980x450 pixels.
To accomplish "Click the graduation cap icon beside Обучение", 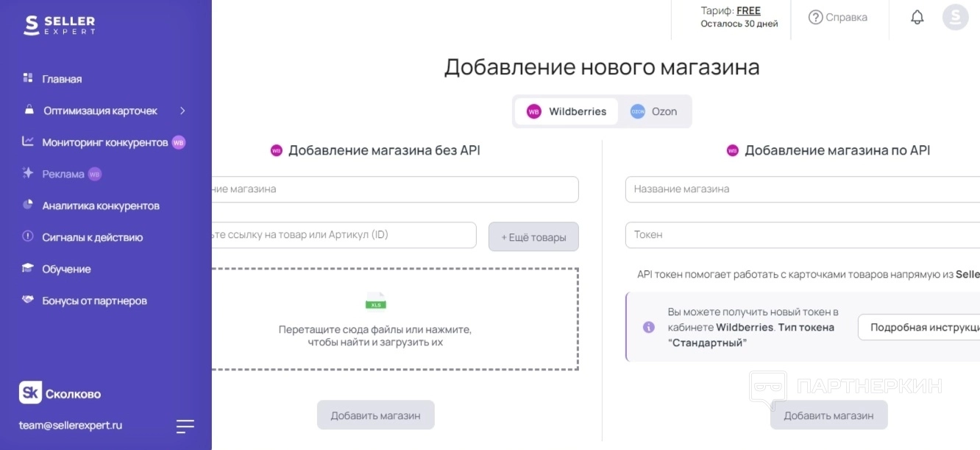I will tap(28, 268).
